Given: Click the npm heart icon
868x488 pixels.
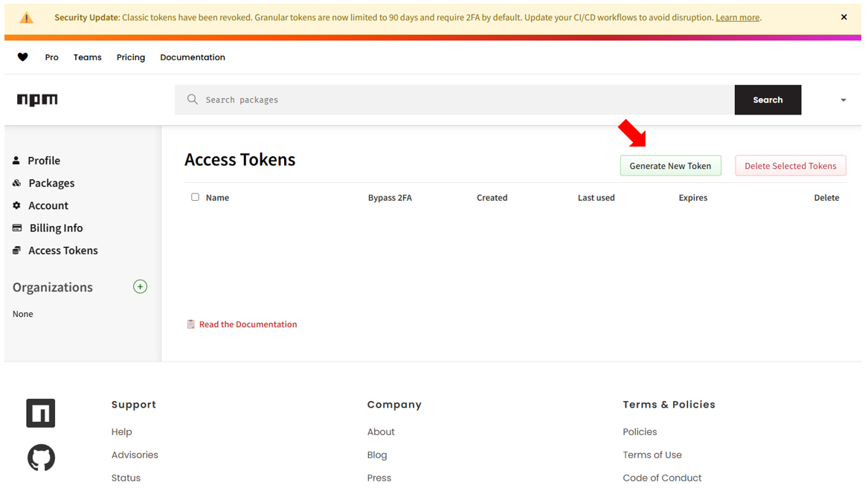Looking at the screenshot, I should (23, 57).
